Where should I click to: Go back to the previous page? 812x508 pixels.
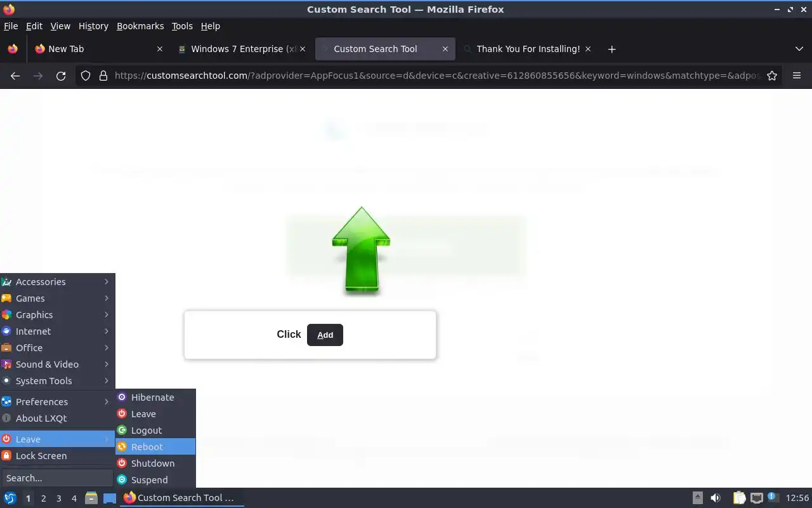(x=15, y=76)
